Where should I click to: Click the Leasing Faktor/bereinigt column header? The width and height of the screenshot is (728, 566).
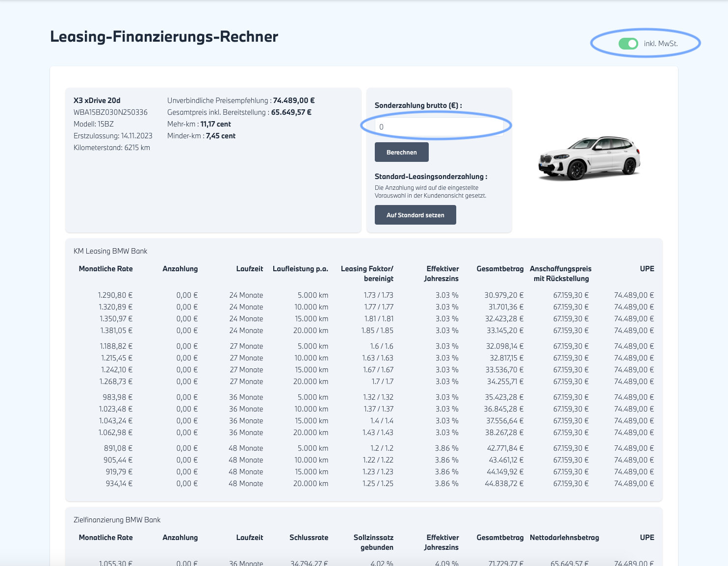tap(367, 274)
